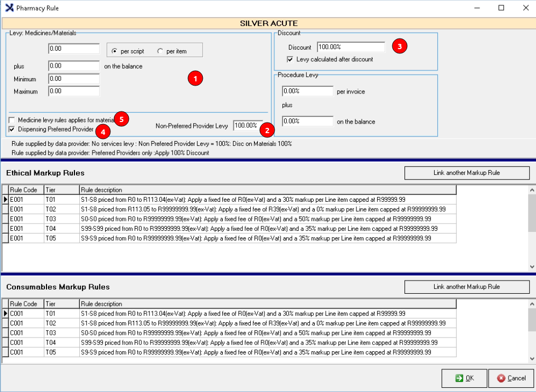The image size is (536, 392).
Task: Click the Non-Preferred Provider Levy field
Action: tap(247, 126)
